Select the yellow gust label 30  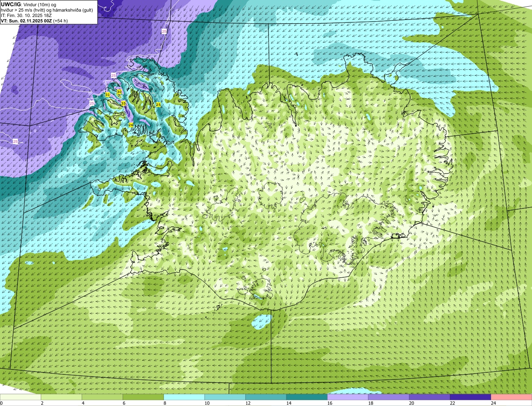119,91
